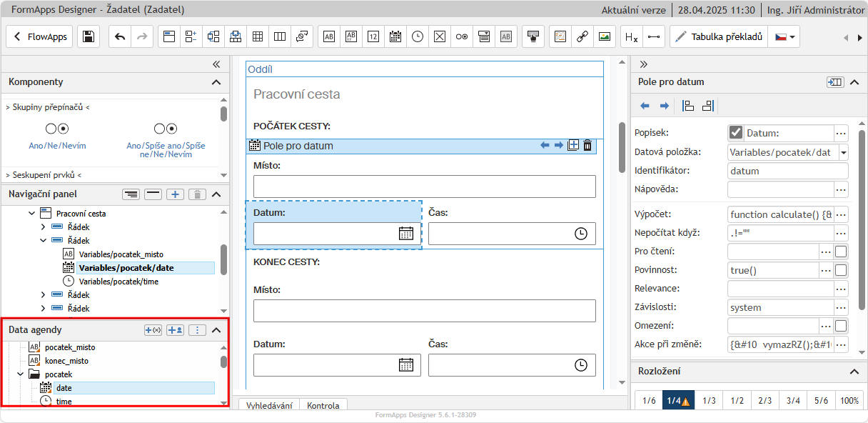Viewport: 868px width, 423px height.
Task: Open the Nápověda editor dots button
Action: click(x=841, y=189)
